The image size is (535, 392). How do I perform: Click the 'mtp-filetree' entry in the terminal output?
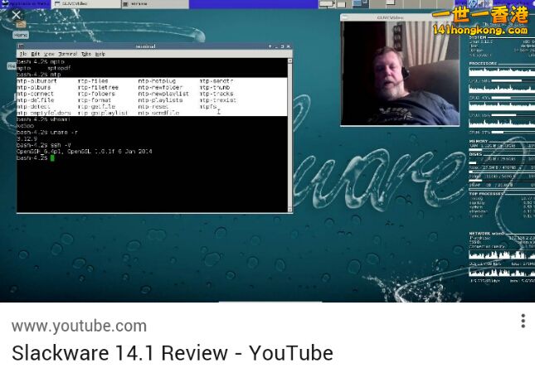click(98, 87)
